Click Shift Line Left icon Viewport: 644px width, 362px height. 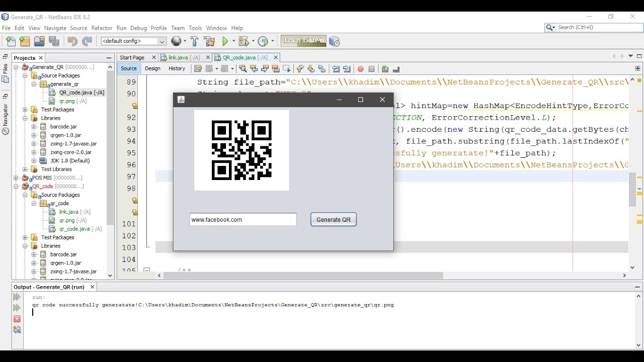pos(336,69)
